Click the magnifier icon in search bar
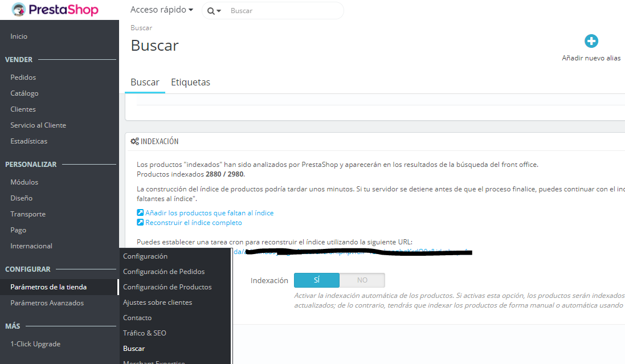 point(211,11)
